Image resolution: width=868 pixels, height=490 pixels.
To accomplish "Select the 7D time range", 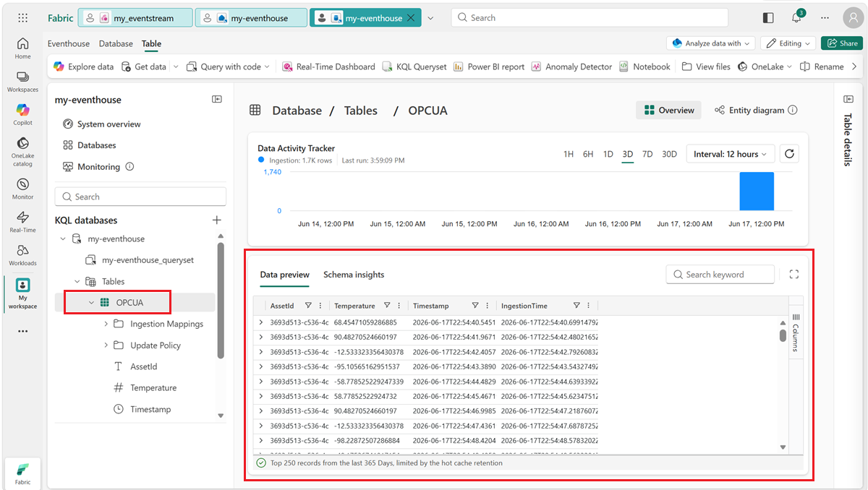I will (x=647, y=154).
